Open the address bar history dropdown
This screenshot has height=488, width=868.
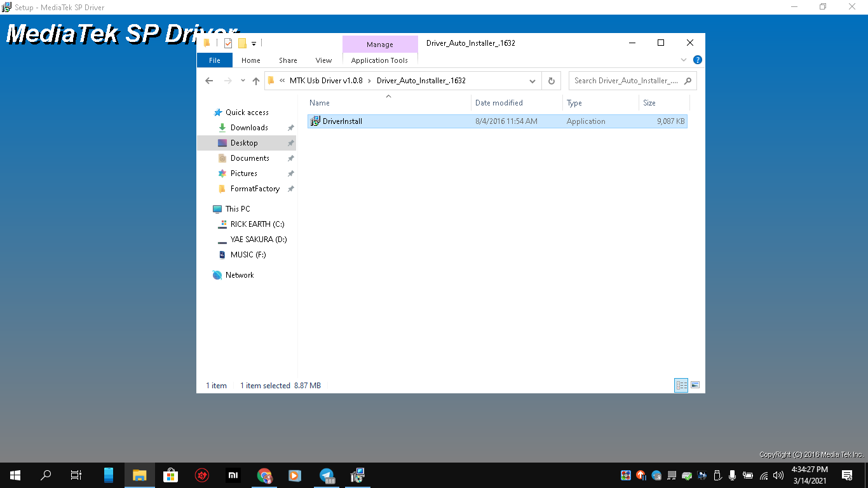point(532,81)
